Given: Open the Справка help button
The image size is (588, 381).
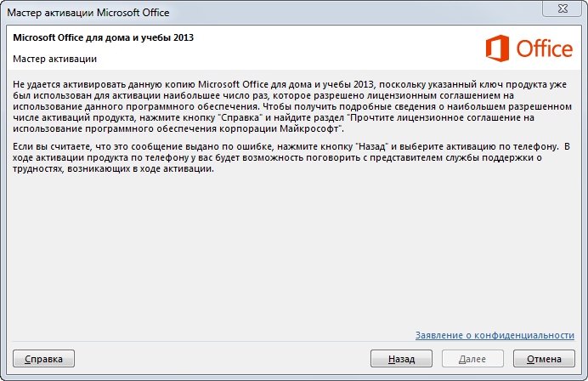Looking at the screenshot, I should pos(43,359).
